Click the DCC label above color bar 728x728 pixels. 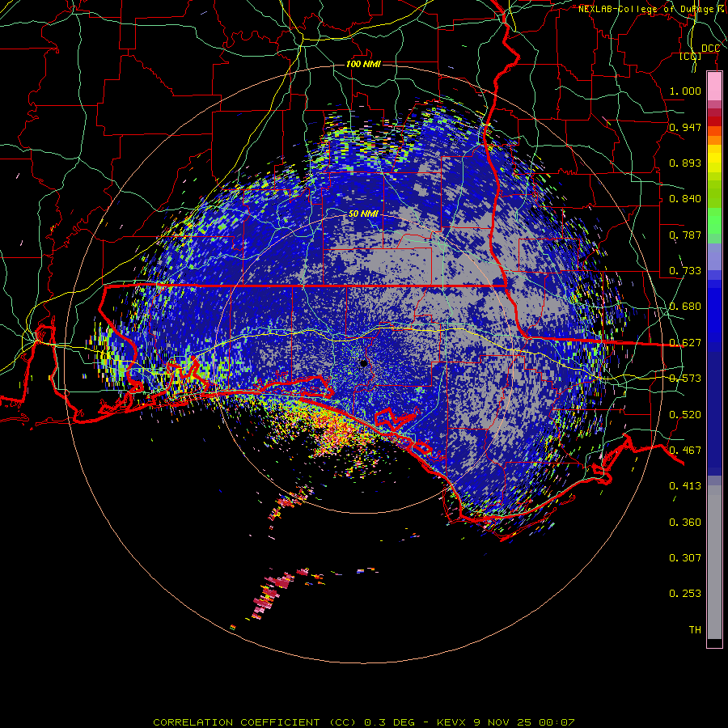point(710,49)
